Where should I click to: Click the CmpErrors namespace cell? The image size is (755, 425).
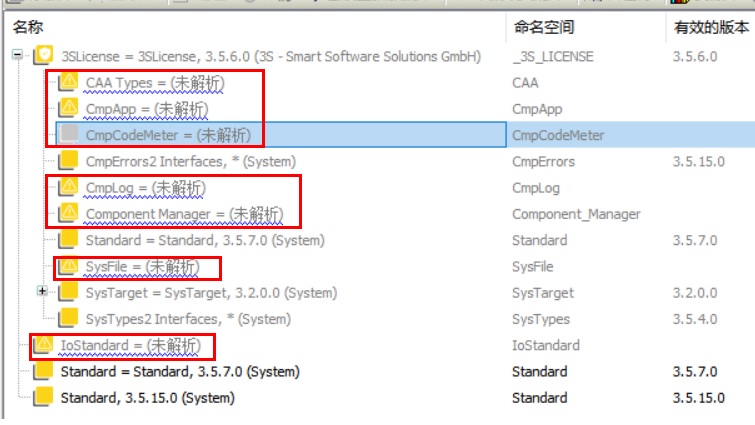coord(543,161)
